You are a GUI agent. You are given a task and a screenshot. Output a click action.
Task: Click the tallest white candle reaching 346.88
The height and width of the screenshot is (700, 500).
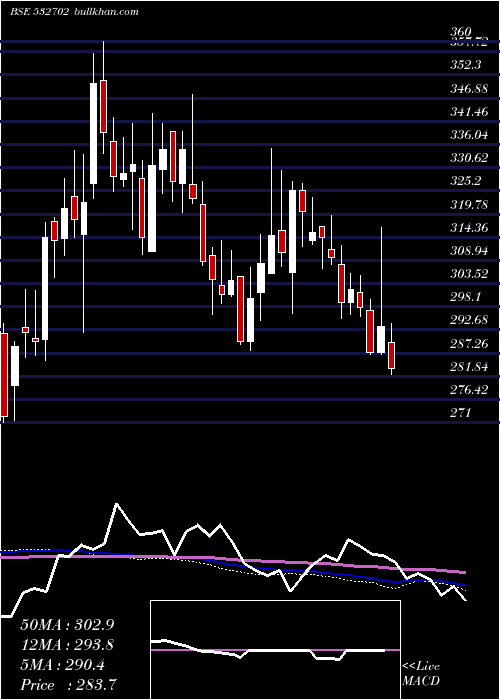pos(93,133)
